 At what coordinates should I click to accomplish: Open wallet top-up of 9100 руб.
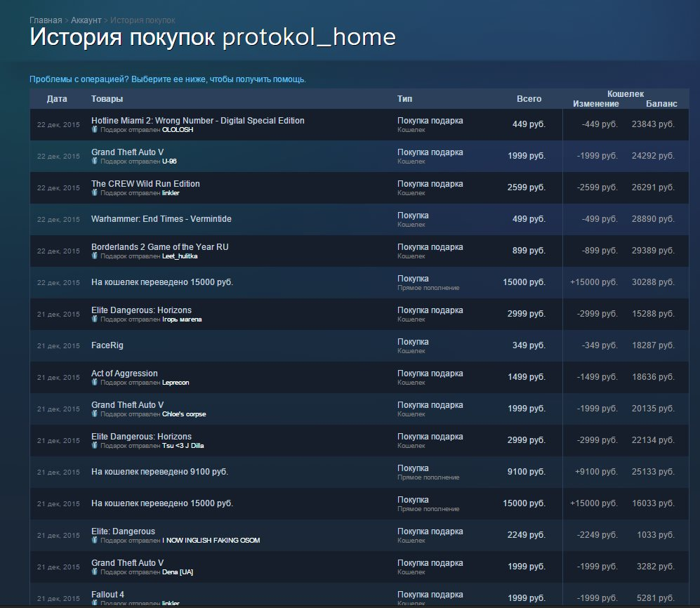pos(359,472)
